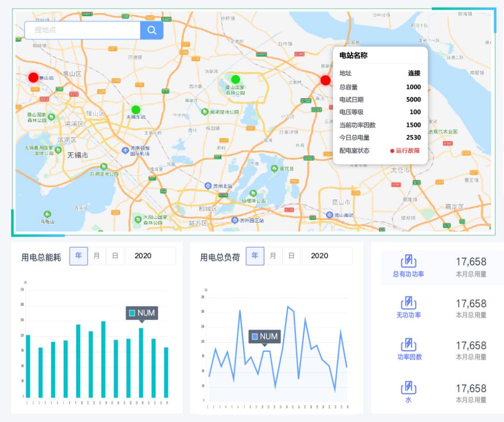
Task: Click the magnifier search button
Action: click(x=151, y=30)
